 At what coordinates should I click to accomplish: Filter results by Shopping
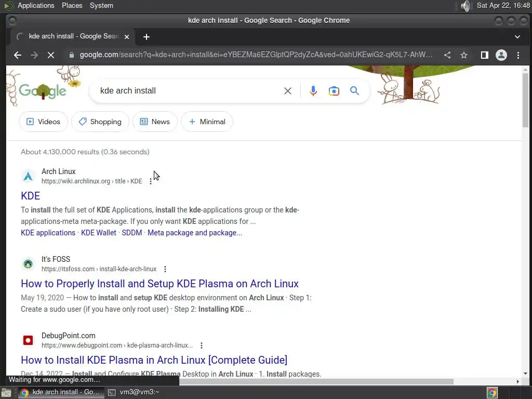pyautogui.click(x=100, y=122)
